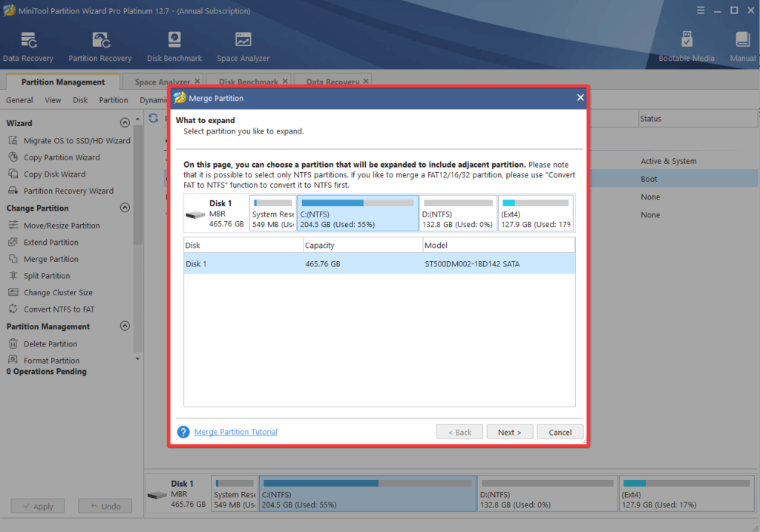
Task: Select C:(NTFS) in bottom disk map
Action: coord(368,493)
